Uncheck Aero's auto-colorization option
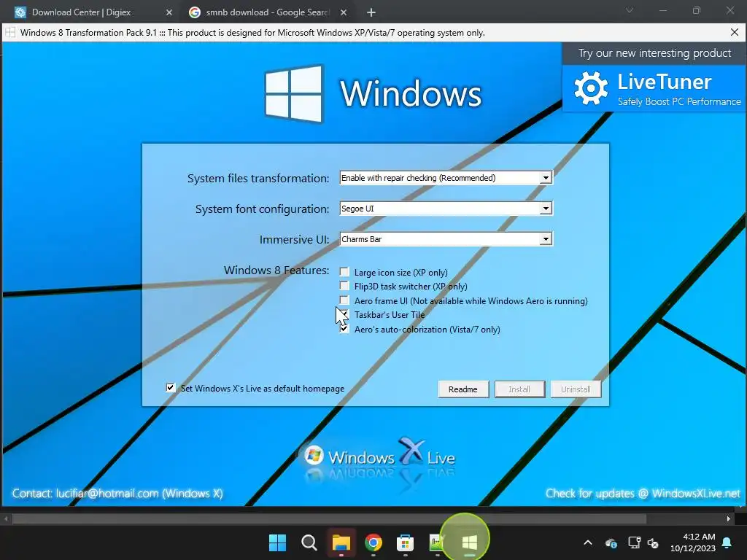 pos(344,329)
